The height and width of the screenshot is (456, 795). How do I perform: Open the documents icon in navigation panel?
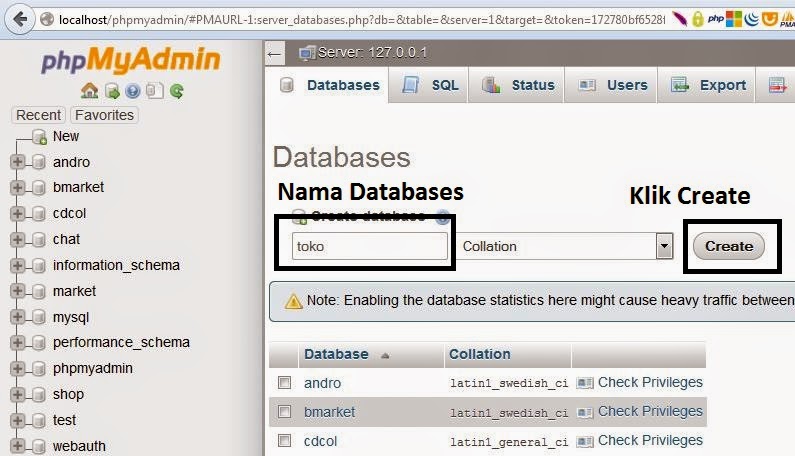[x=154, y=91]
